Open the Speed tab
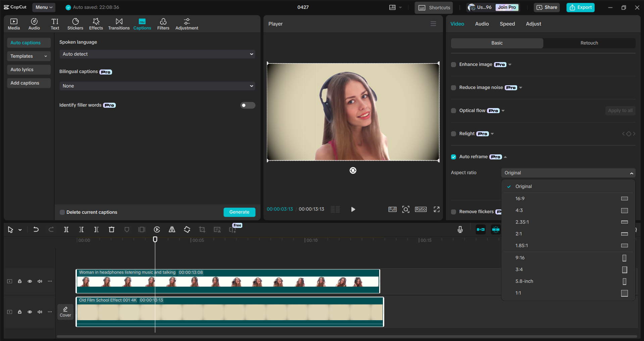This screenshot has width=644, height=341. point(507,23)
